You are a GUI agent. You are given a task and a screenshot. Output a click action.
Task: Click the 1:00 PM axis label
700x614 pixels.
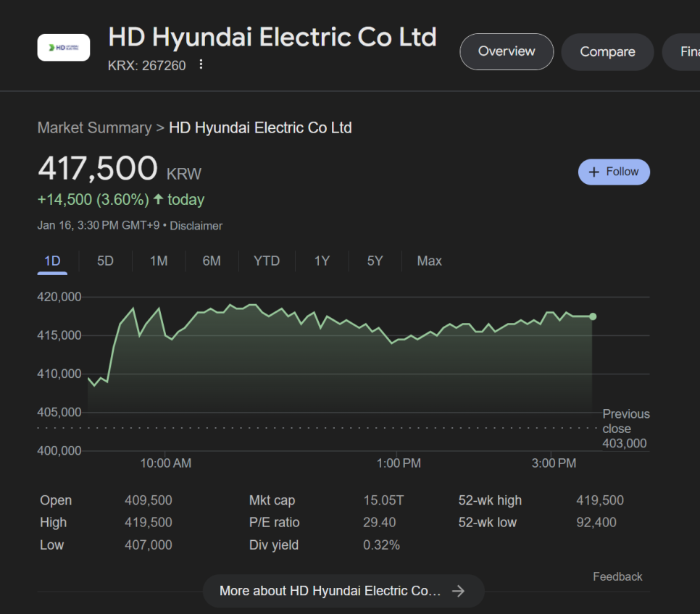point(399,463)
